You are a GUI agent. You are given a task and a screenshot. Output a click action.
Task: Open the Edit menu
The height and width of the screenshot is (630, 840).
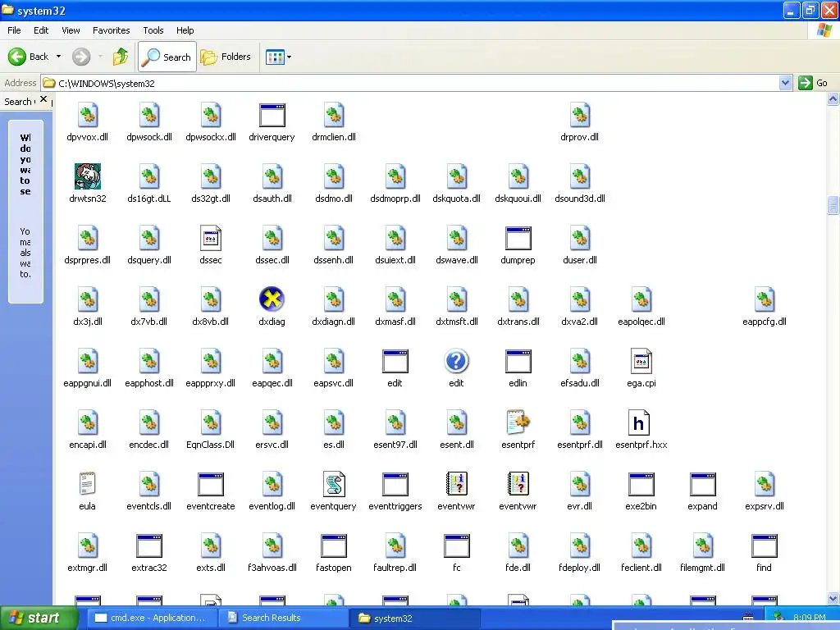(x=41, y=30)
